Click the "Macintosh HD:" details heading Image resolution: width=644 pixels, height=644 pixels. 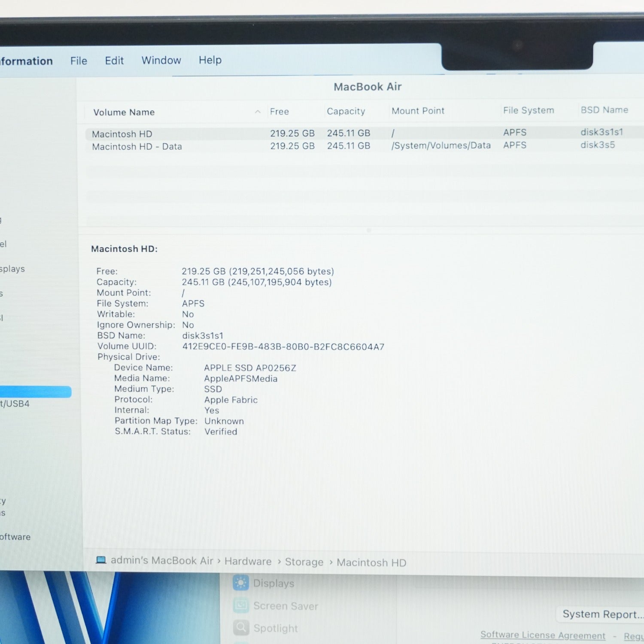[x=125, y=249]
